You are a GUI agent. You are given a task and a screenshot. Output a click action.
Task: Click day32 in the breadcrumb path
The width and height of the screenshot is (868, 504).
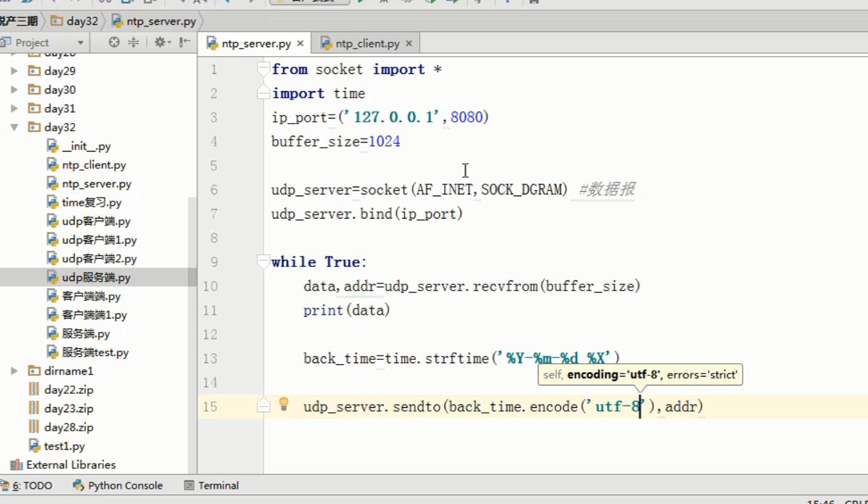click(82, 21)
